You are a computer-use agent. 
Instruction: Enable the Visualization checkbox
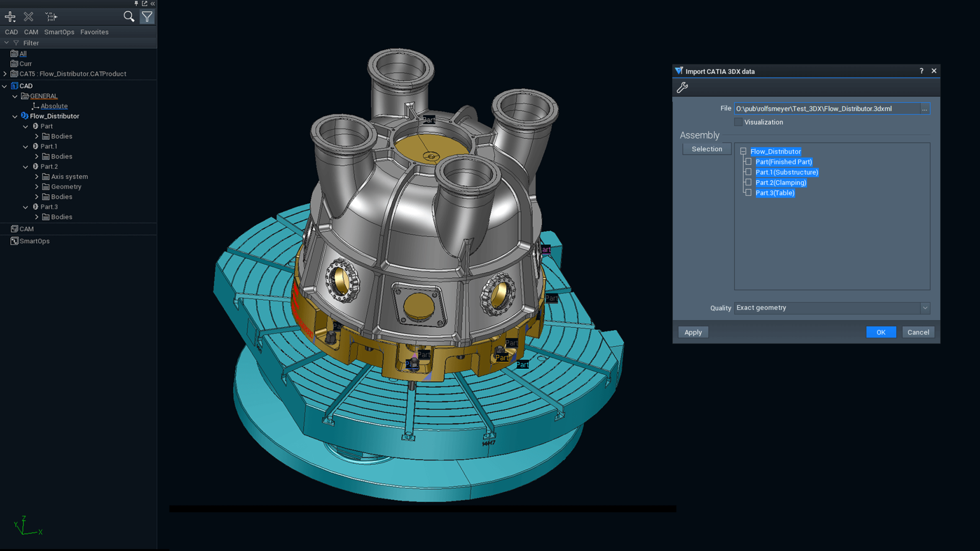[738, 122]
